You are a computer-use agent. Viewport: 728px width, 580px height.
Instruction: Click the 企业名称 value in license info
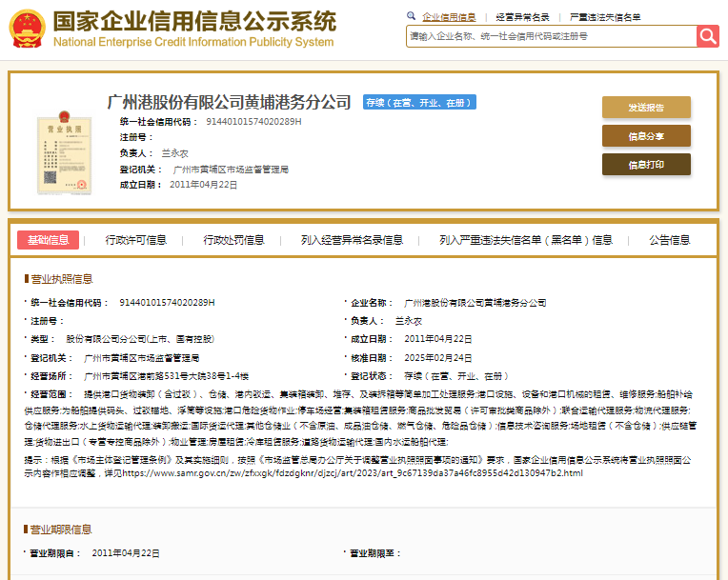coord(475,303)
